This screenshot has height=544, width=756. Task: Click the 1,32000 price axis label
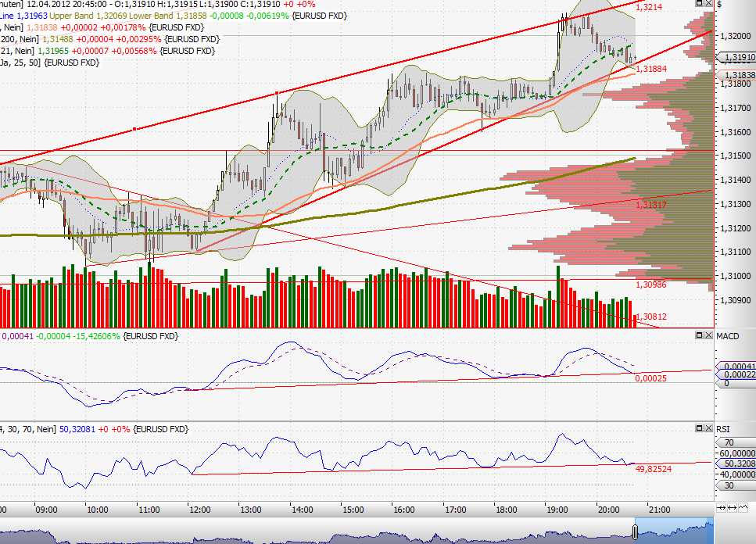(735, 36)
